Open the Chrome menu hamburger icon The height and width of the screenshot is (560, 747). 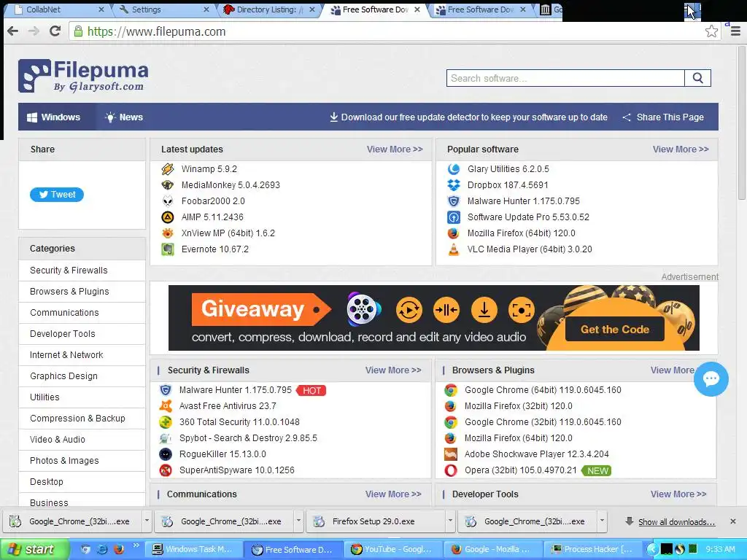pos(735,31)
